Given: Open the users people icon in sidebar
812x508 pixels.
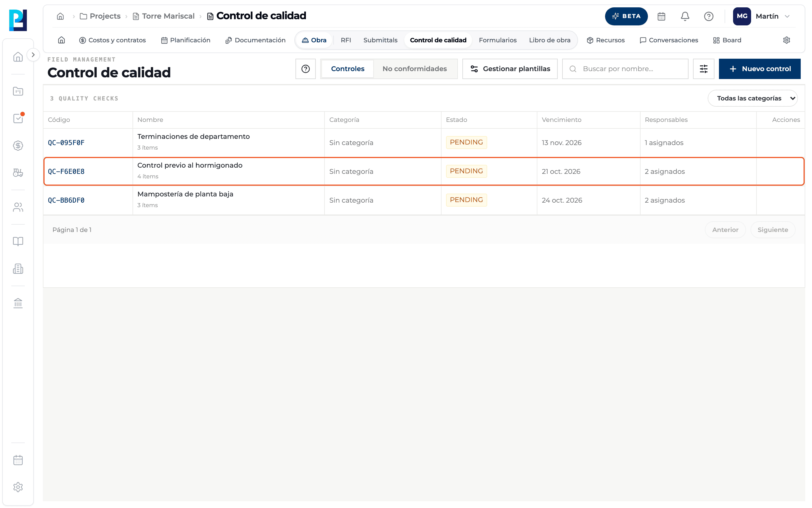Looking at the screenshot, I should [x=18, y=207].
